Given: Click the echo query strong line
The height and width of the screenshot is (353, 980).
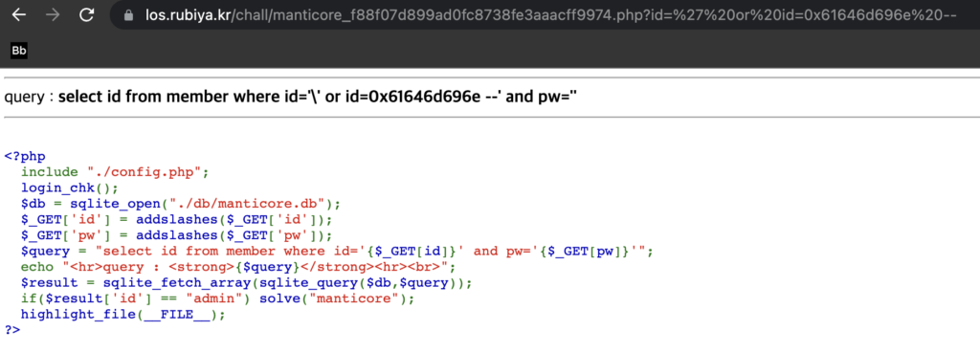Looking at the screenshot, I should [238, 268].
